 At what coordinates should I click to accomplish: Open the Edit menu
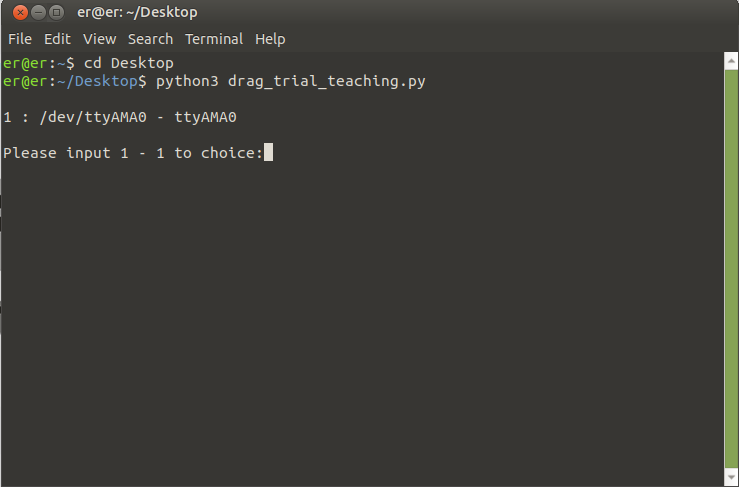57,39
